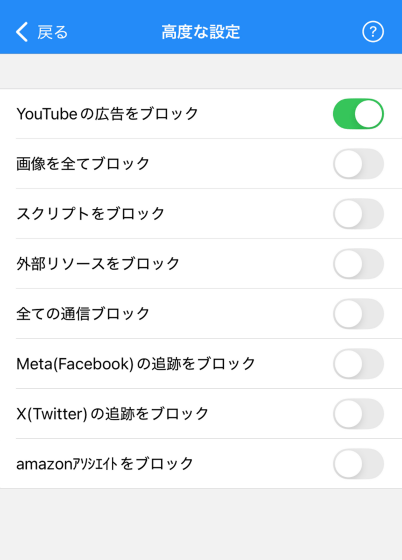Turn on the スクリプトをブロック switch
Image resolution: width=402 pixels, height=560 pixels.
(358, 214)
